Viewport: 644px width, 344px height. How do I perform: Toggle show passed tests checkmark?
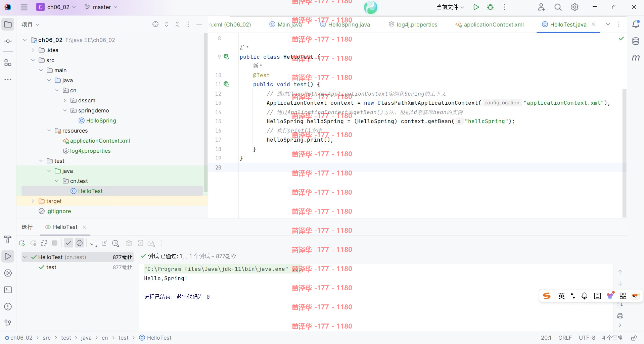(x=68, y=243)
